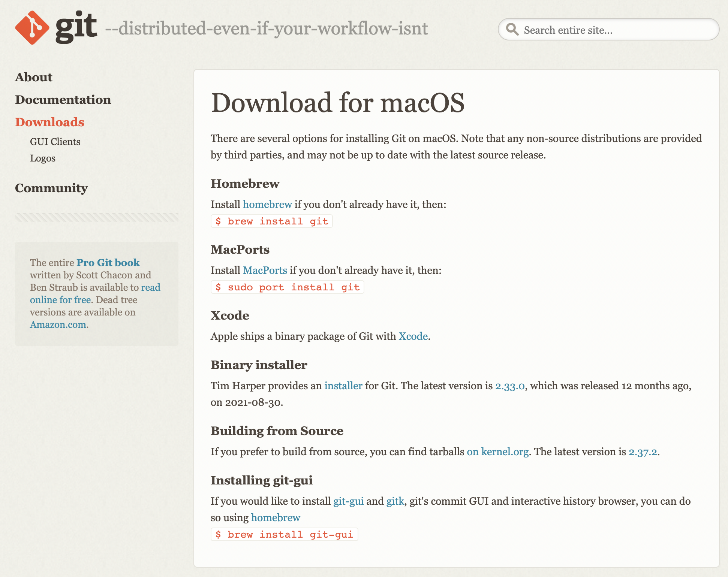728x577 pixels.
Task: Focus the Search entire site field
Action: pos(608,29)
